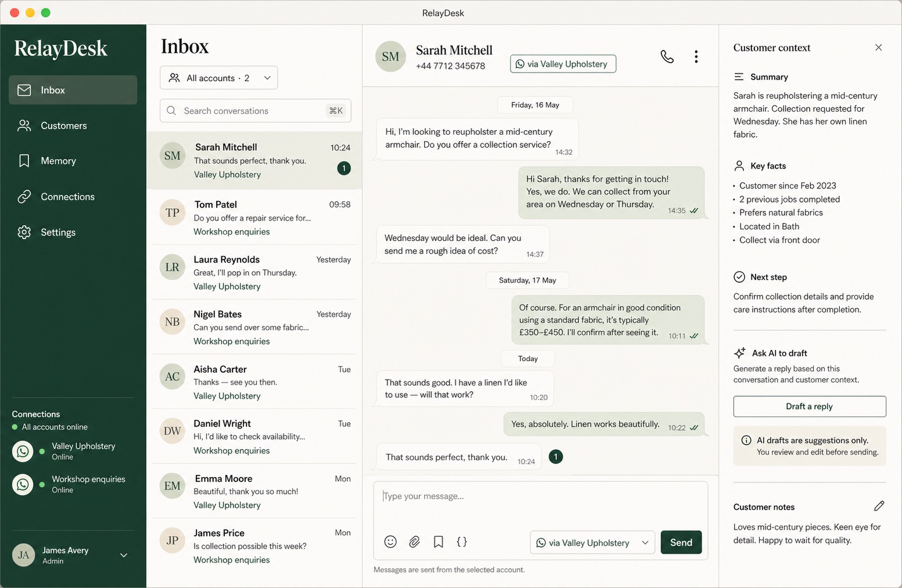Click Draft a reply button
The image size is (902, 588).
click(x=809, y=406)
